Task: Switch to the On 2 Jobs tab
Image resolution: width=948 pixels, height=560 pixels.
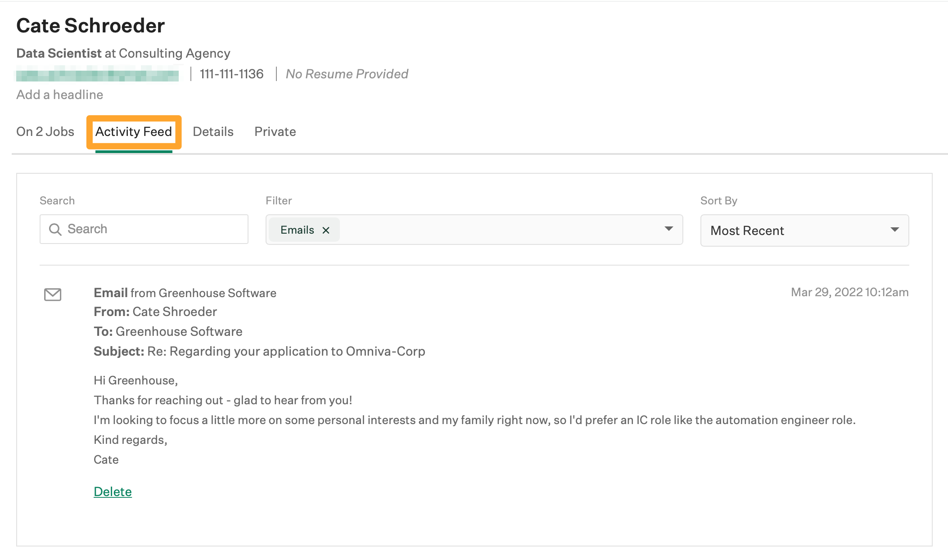Action: [45, 132]
